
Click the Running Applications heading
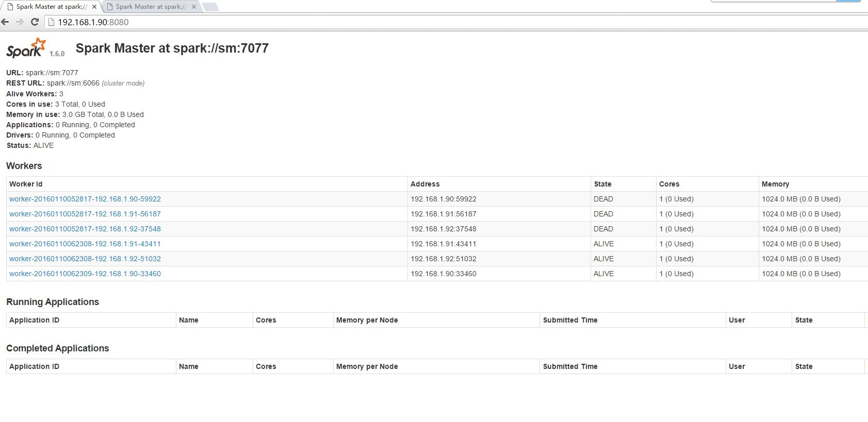[x=53, y=302]
